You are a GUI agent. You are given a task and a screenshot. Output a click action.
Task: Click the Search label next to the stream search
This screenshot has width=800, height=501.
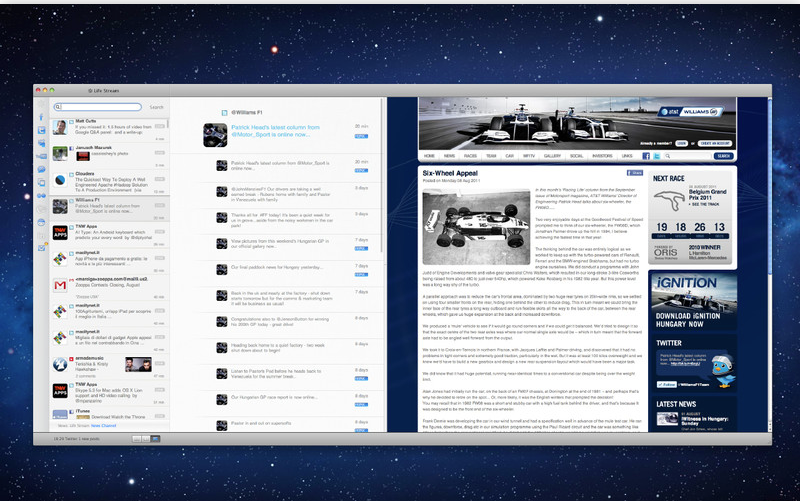point(156,107)
